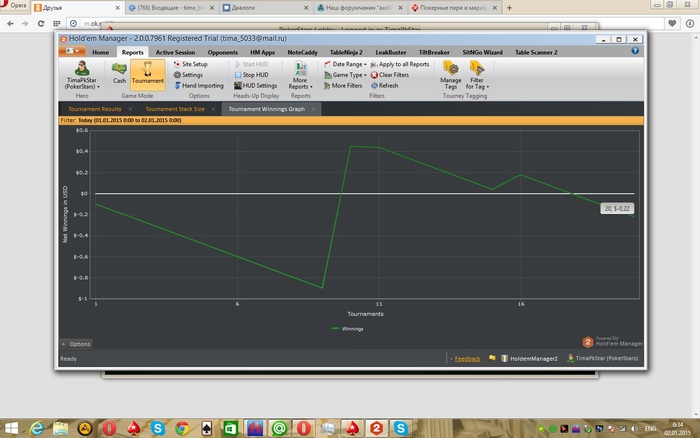Image resolution: width=700 pixels, height=438 pixels.
Task: Open Internet Explorer from the taskbar
Action: click(37, 429)
